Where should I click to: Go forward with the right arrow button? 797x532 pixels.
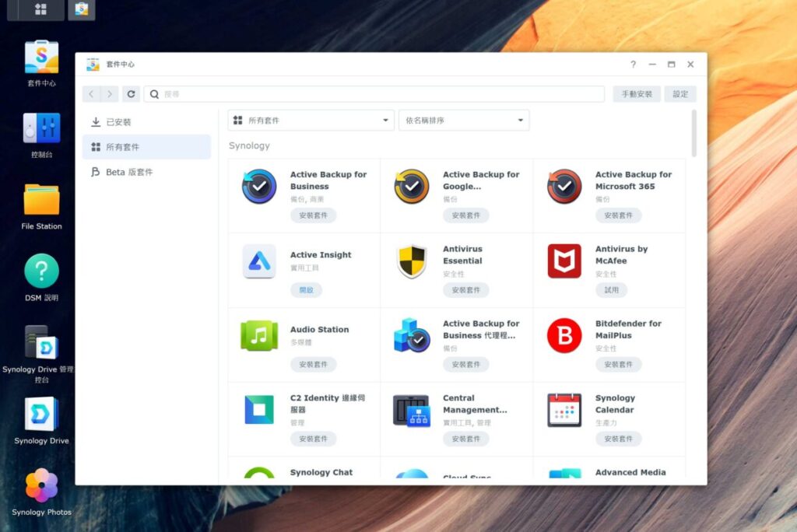coord(109,94)
